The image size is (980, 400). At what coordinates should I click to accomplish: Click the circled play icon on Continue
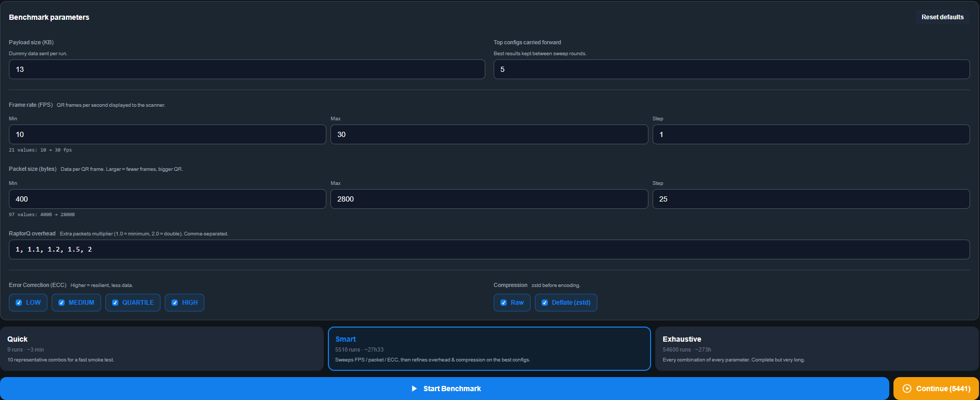(907, 389)
